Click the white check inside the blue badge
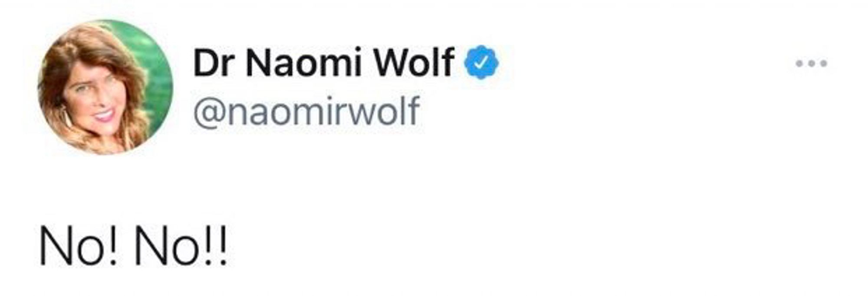This screenshot has width=868, height=296. [x=481, y=63]
